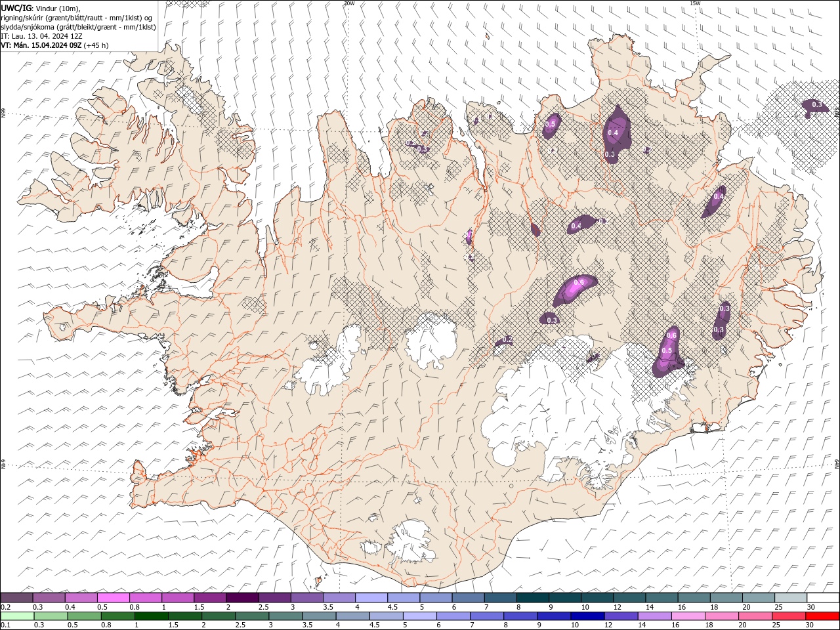Click the 0.3 label just below the bright pink 0.6 blob
840x630 pixels.
pos(552,320)
